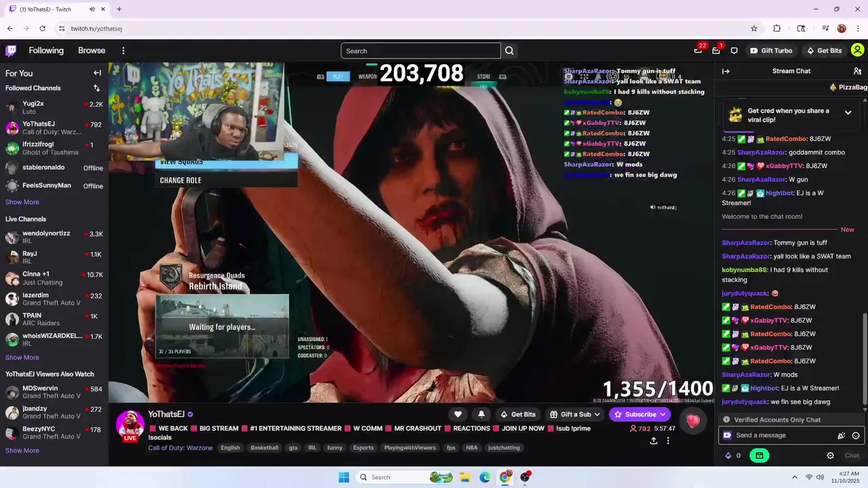Image resolution: width=868 pixels, height=488 pixels.
Task: Open the Whispers speech bubble icon
Action: [x=734, y=51]
